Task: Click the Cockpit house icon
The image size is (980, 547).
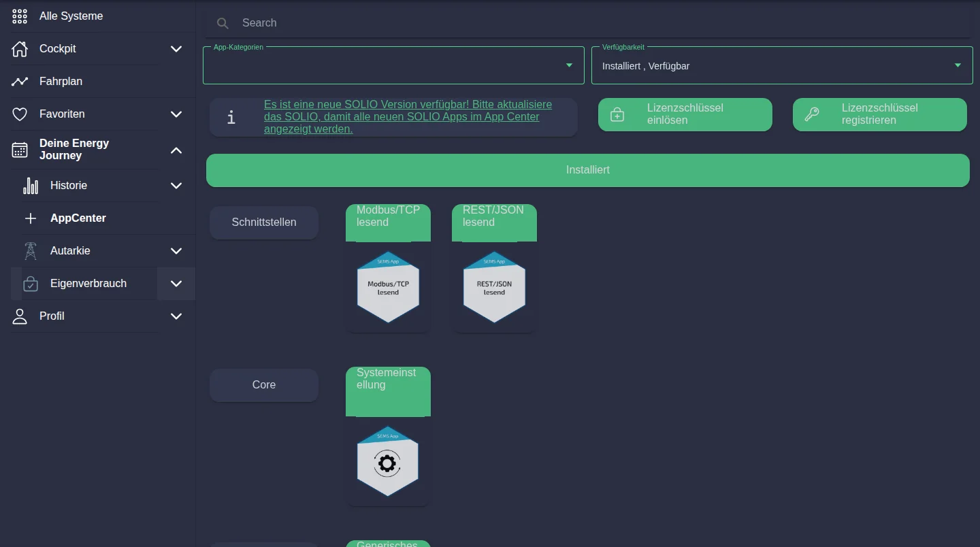Action: point(20,49)
